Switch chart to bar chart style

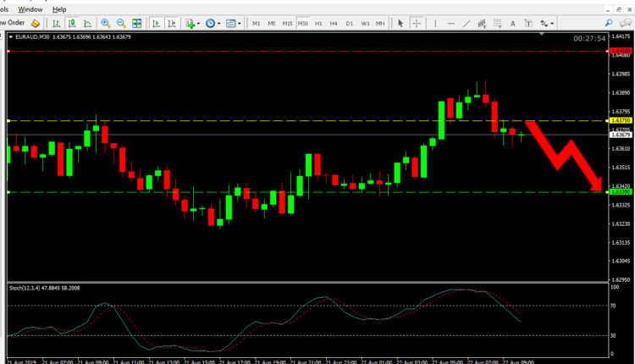pos(56,24)
